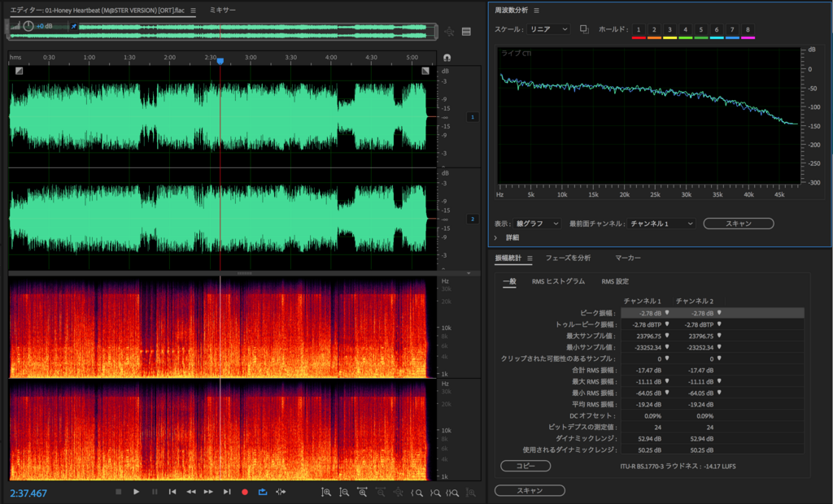Click the heads-up display gain knob
Screen dimensions: 833x504
[x=28, y=25]
